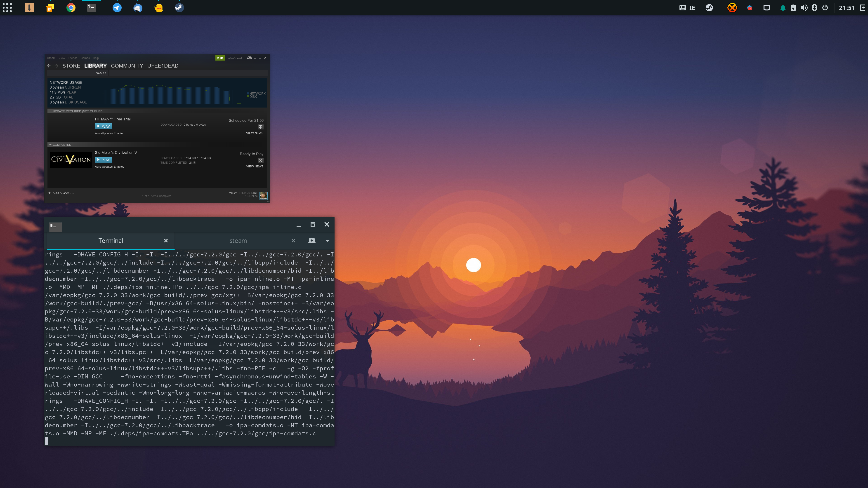Open the HexChat hash icon in the panel
Screen dimensions: 868x488
click(50, 7)
